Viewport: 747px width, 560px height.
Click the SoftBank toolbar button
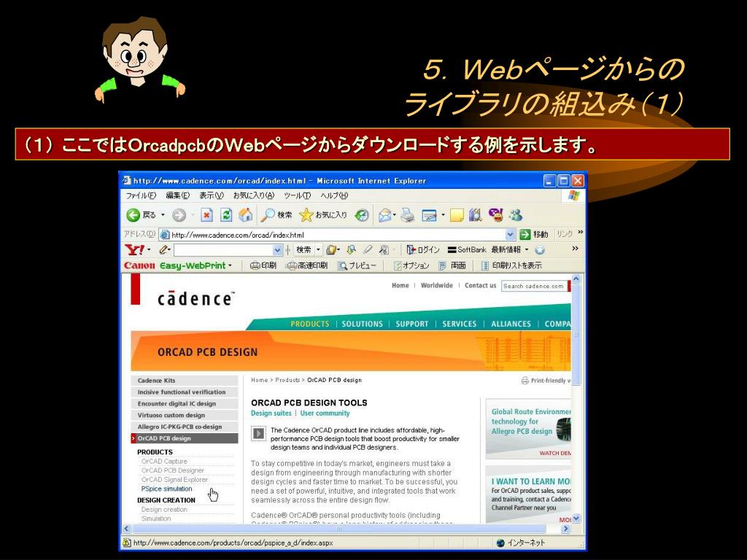point(467,249)
